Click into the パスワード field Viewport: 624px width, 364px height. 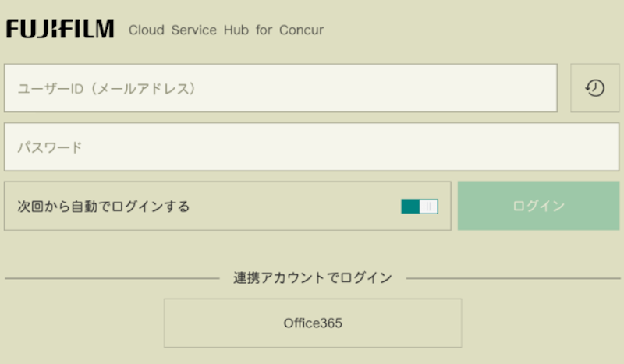pyautogui.click(x=311, y=147)
